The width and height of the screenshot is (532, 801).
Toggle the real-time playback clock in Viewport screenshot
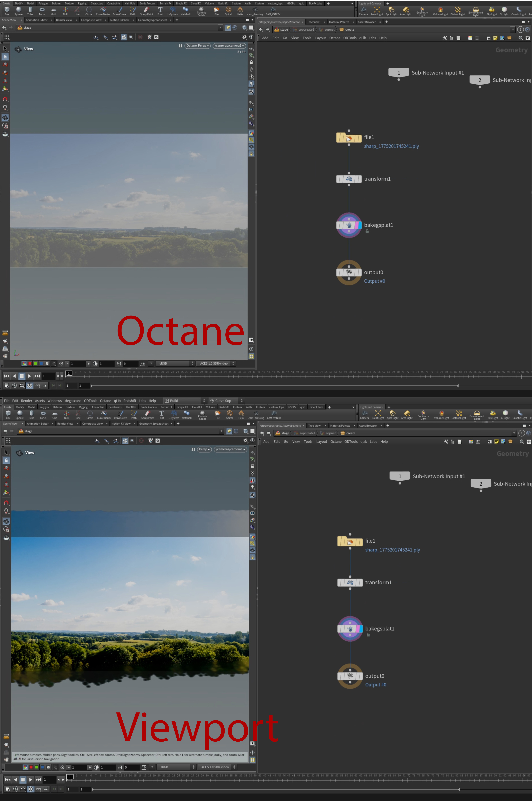(x=30, y=789)
